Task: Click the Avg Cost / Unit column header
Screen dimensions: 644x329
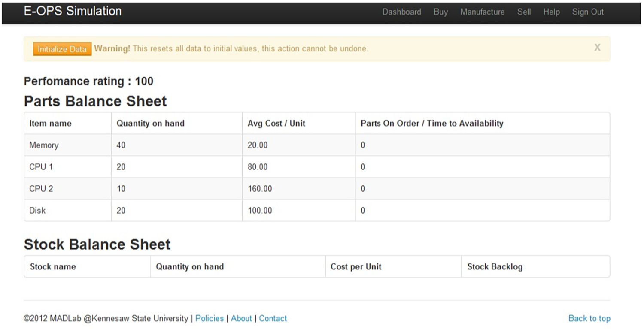Action: point(276,124)
